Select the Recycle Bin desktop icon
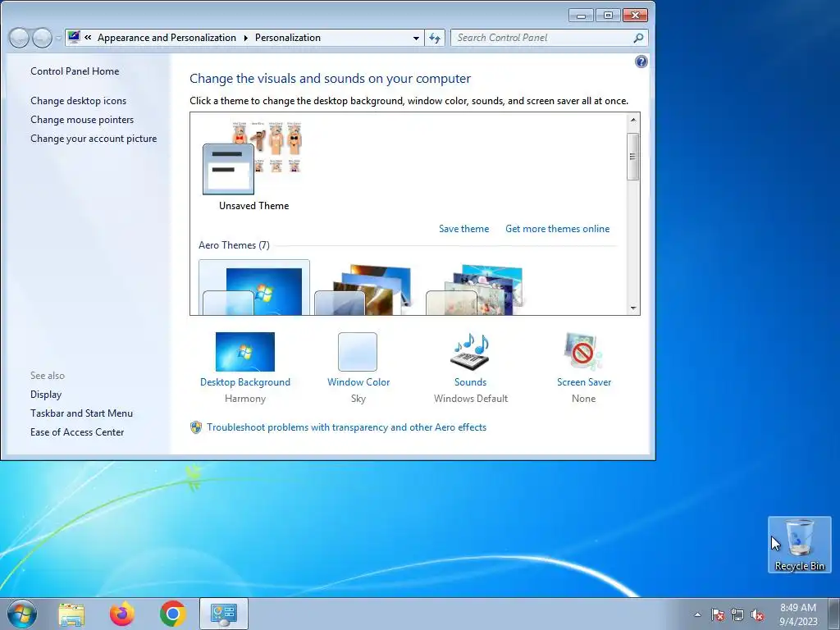The height and width of the screenshot is (630, 840). 799,545
